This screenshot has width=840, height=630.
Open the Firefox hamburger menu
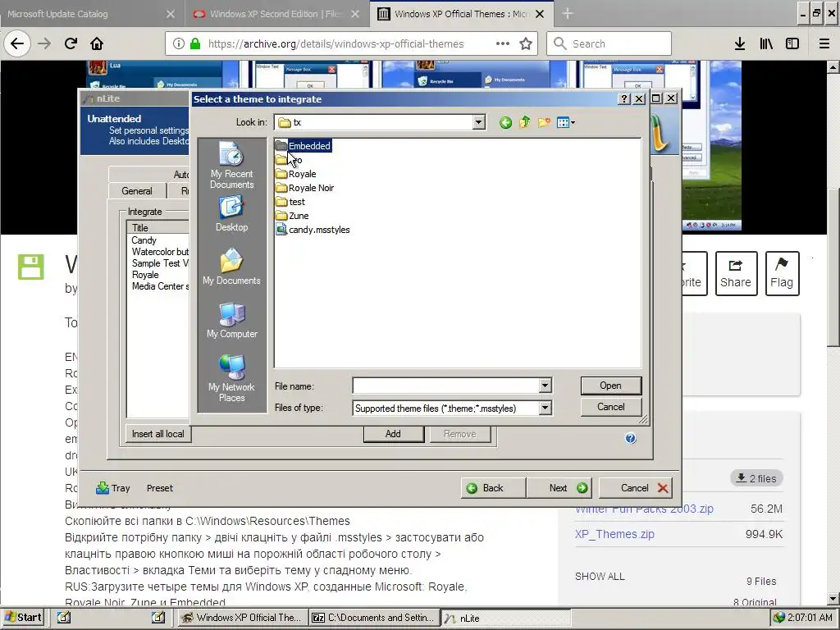tap(824, 43)
